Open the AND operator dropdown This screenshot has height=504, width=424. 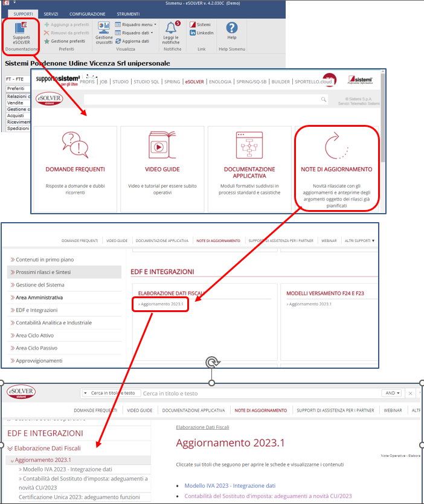click(x=392, y=393)
